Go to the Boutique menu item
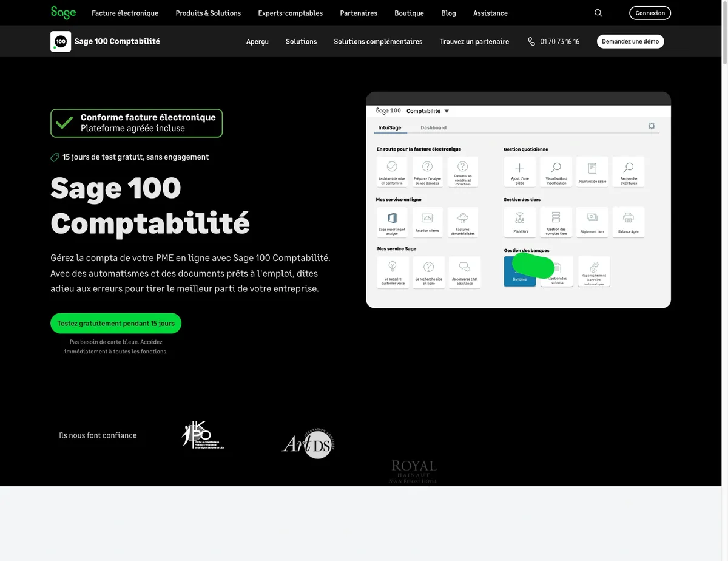The image size is (728, 561). click(409, 13)
